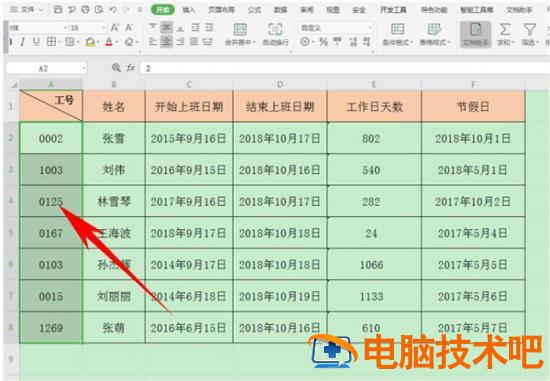Click the Borders icon
Viewport: 550px width, 381px height.
point(51,42)
